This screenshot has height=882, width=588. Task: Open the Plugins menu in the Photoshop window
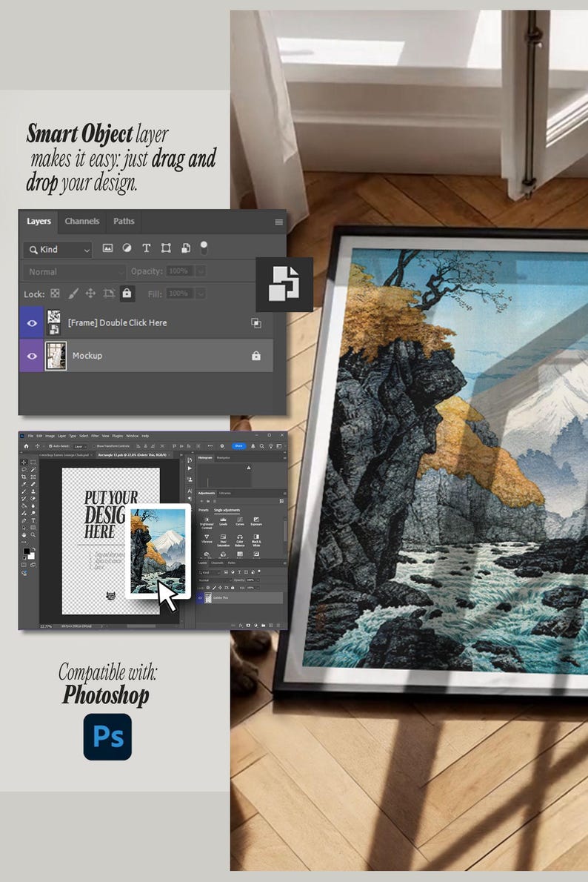[x=118, y=436]
